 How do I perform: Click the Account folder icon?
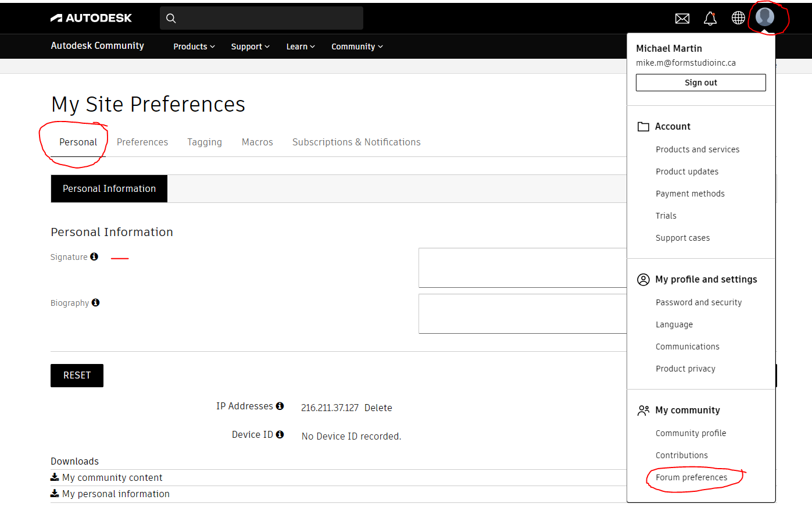[x=643, y=126]
